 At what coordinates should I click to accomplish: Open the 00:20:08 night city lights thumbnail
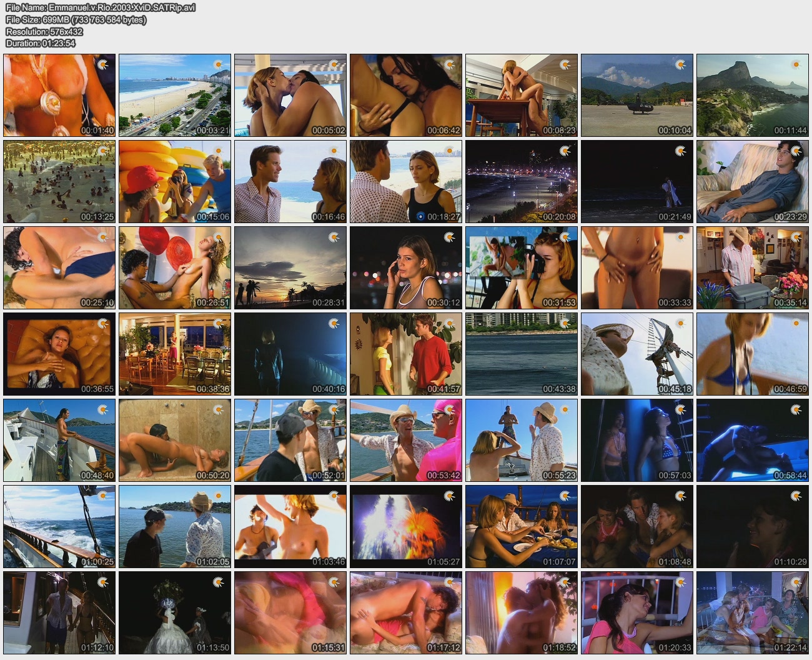(521, 181)
